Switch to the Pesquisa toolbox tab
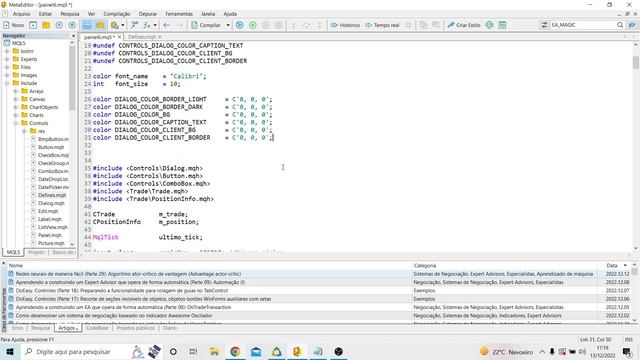The image size is (640, 360). coord(40,328)
